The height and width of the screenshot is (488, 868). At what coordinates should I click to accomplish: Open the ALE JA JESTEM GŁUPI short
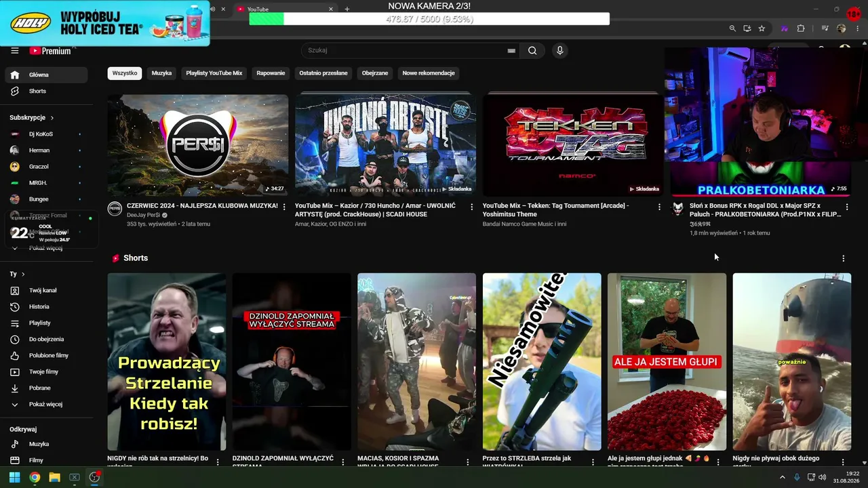(667, 362)
